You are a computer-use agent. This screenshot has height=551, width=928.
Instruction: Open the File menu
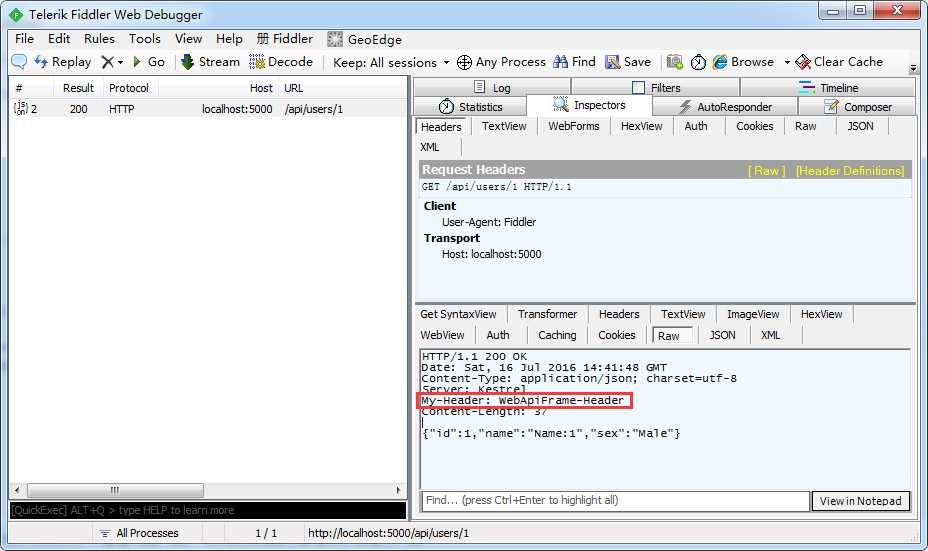(24, 38)
